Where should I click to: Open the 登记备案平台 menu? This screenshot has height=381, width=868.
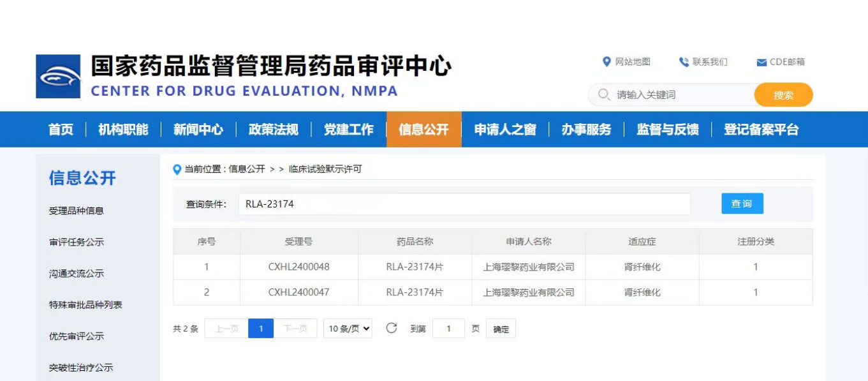tap(761, 130)
